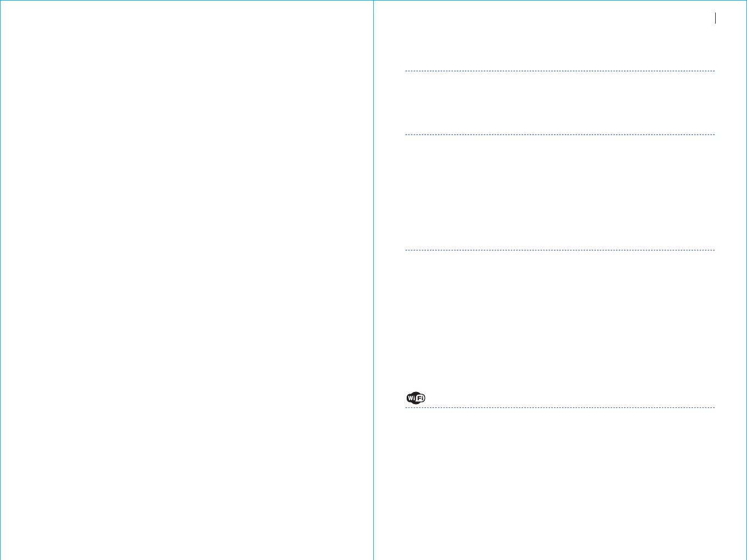Viewport: 747px width, 560px height.
Task: Click the dotted line beneath the Wi-Fi logo
Action: [560, 408]
